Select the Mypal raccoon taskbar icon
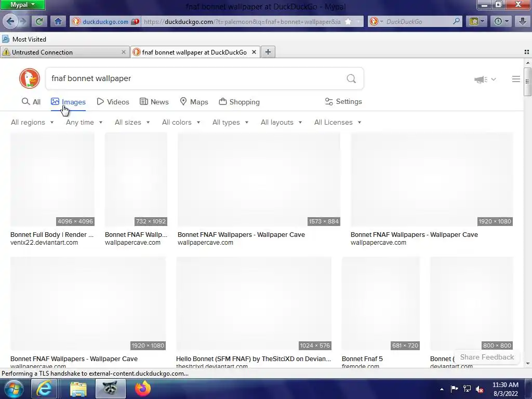532x399 pixels. point(110,389)
